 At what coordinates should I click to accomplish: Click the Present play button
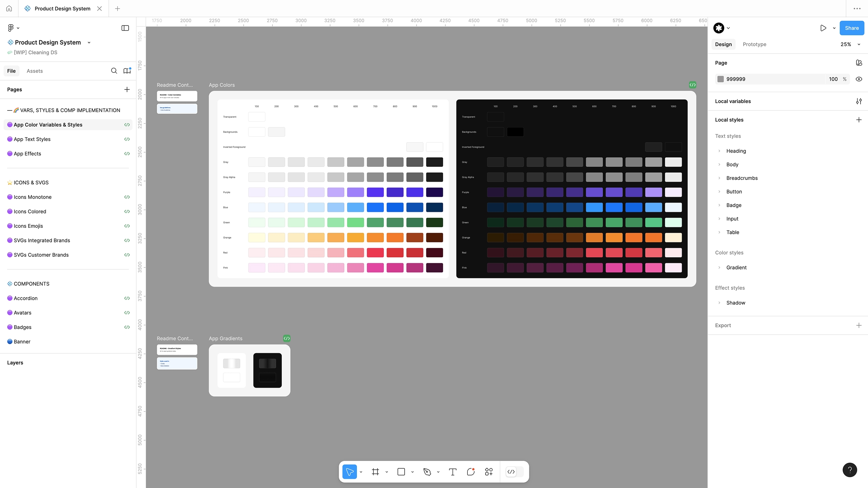[x=823, y=28]
